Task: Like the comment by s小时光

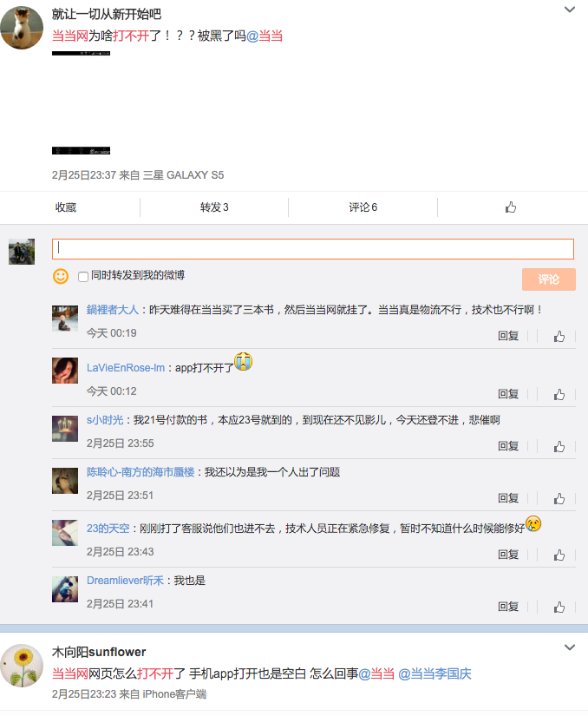Action: coord(559,446)
